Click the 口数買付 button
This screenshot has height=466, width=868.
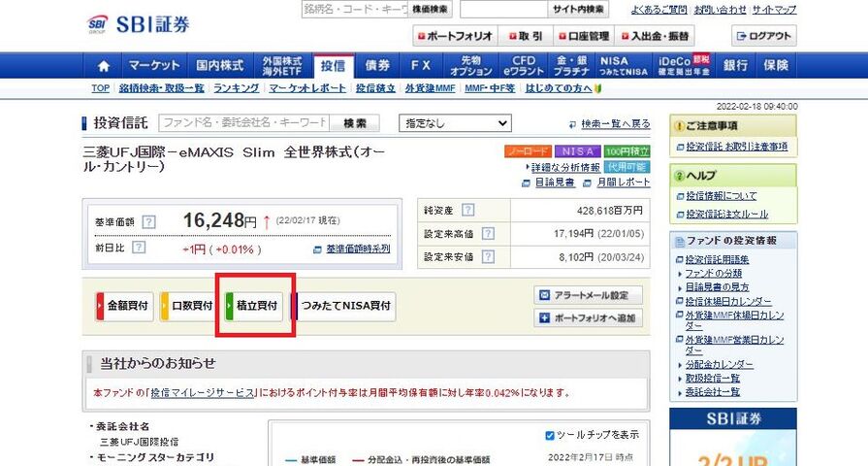click(x=188, y=306)
